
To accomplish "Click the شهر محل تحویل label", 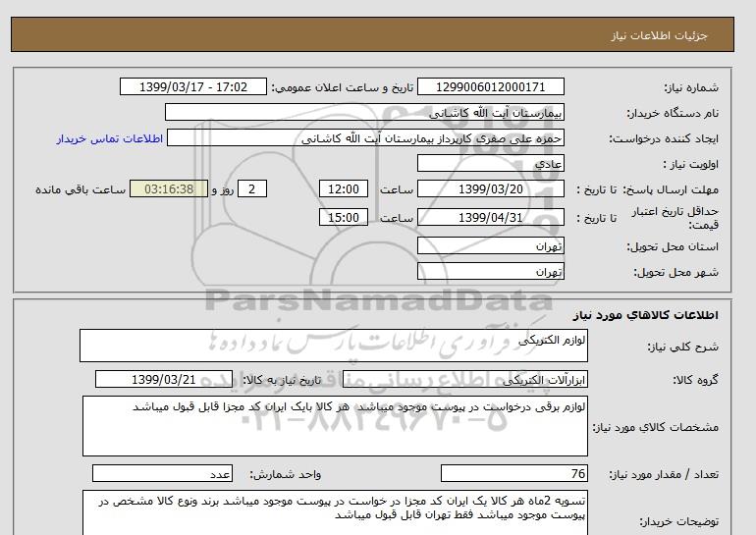I will coord(675,272).
